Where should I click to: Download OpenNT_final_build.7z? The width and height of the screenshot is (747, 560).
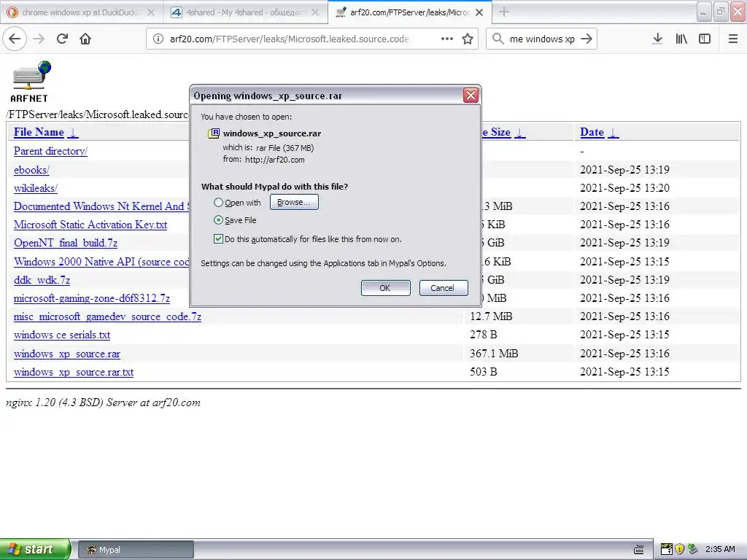[x=66, y=243]
